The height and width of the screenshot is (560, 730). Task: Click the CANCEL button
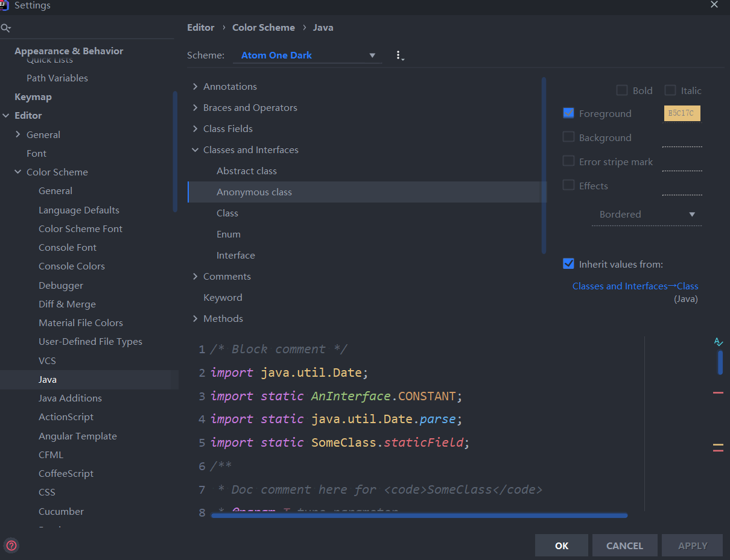(x=624, y=546)
